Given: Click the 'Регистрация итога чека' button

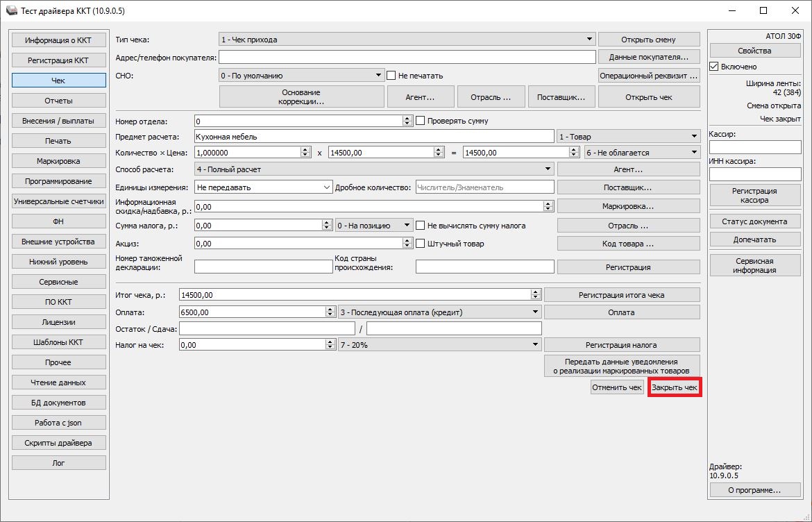Looking at the screenshot, I should click(x=621, y=295).
